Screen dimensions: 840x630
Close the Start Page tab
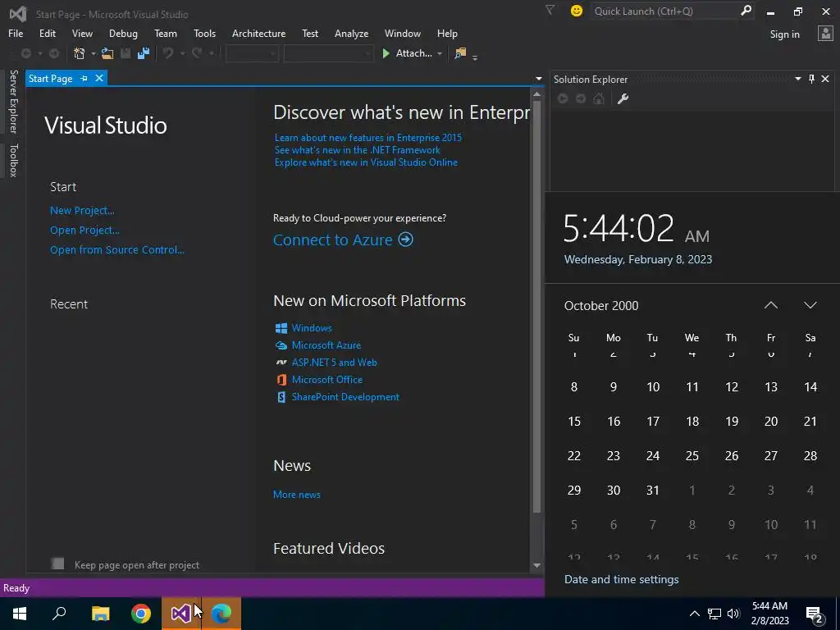pyautogui.click(x=99, y=78)
